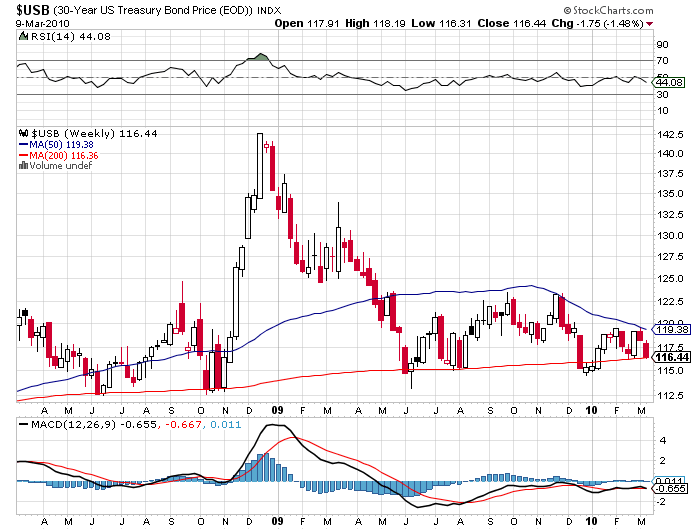Click the red MA(200) legend line swatch
This screenshot has width=700, height=530.
click(x=23, y=155)
